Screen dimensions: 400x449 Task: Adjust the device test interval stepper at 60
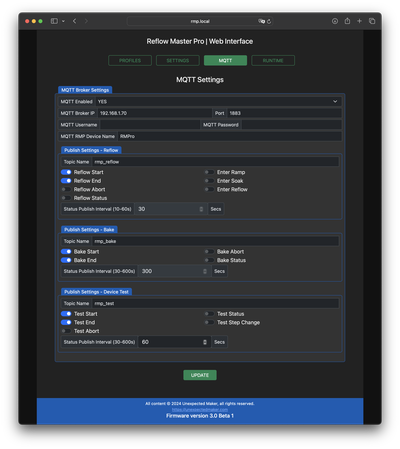205,342
